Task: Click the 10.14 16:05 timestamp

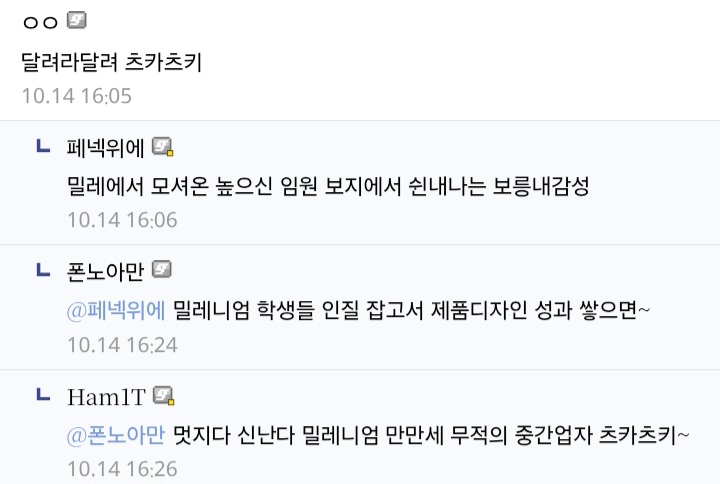Action: pos(76,96)
